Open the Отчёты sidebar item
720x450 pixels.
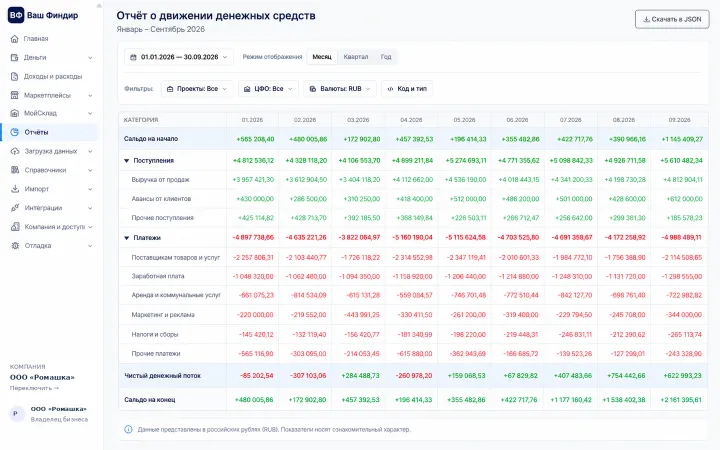[50, 132]
